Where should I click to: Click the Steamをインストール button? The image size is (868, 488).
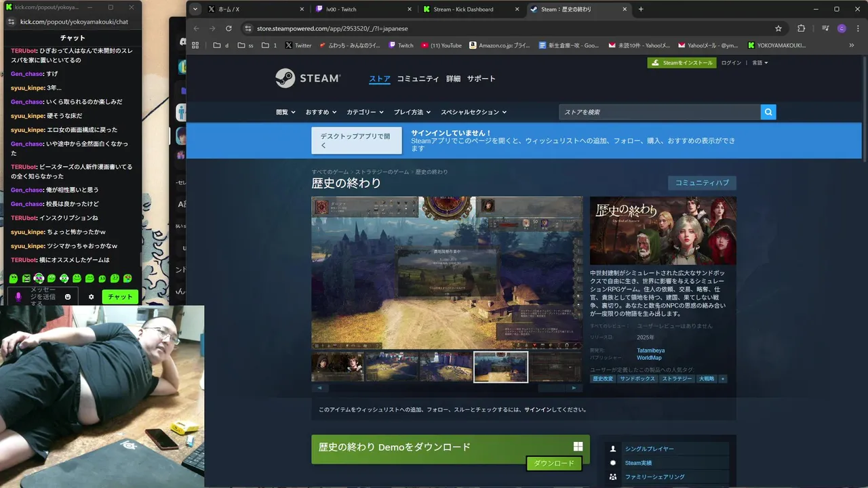click(682, 62)
